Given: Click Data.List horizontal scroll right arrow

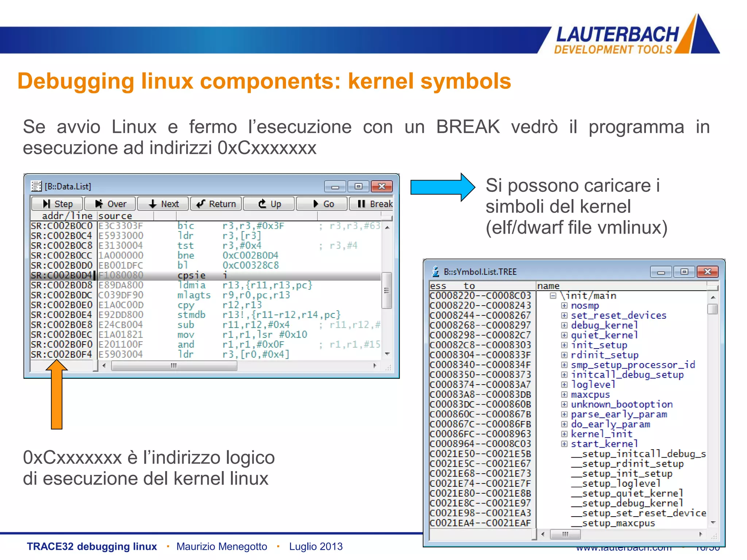Looking at the screenshot, I should point(375,366).
